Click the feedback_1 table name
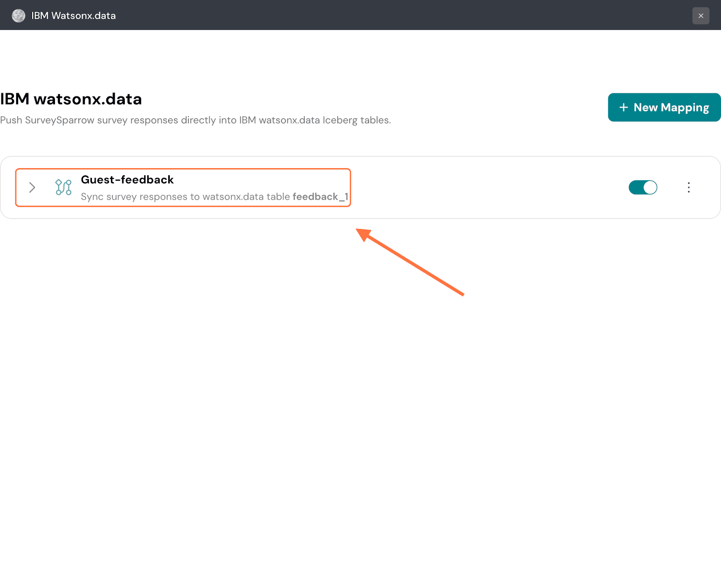 click(320, 197)
